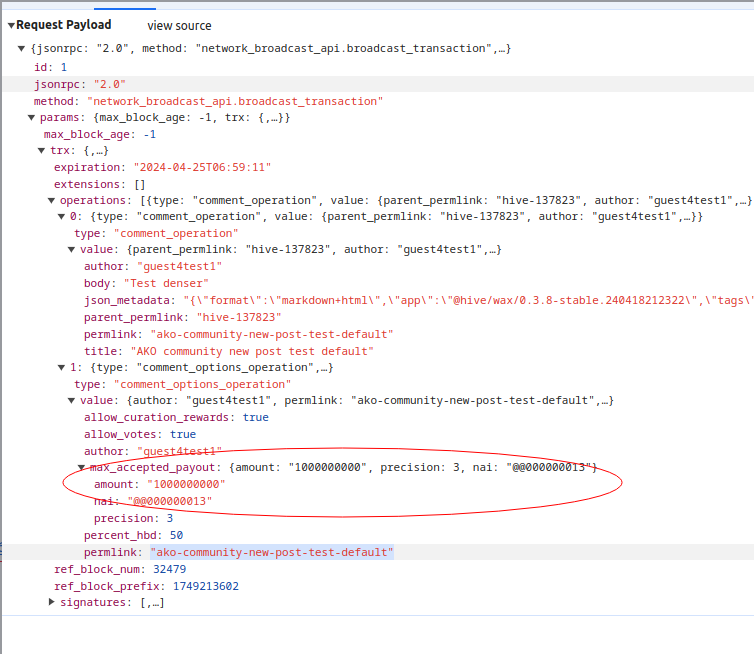Collapse the operations array node
The image size is (754, 654).
pyautogui.click(x=50, y=201)
